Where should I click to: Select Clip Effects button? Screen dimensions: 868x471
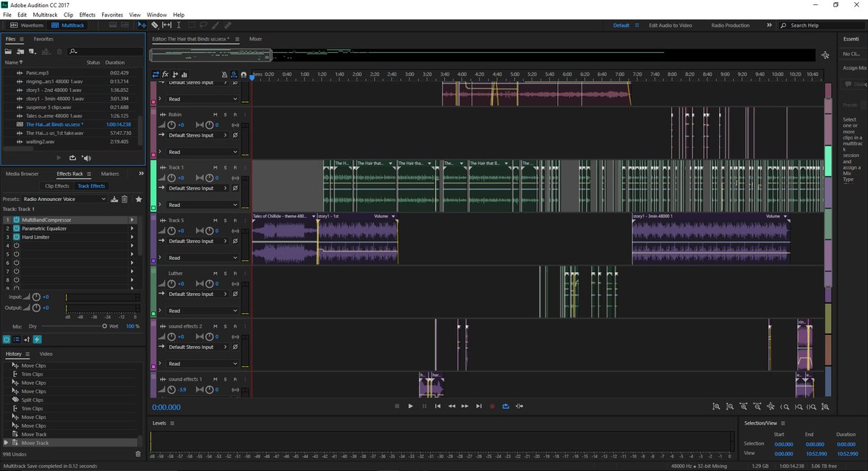click(x=57, y=186)
